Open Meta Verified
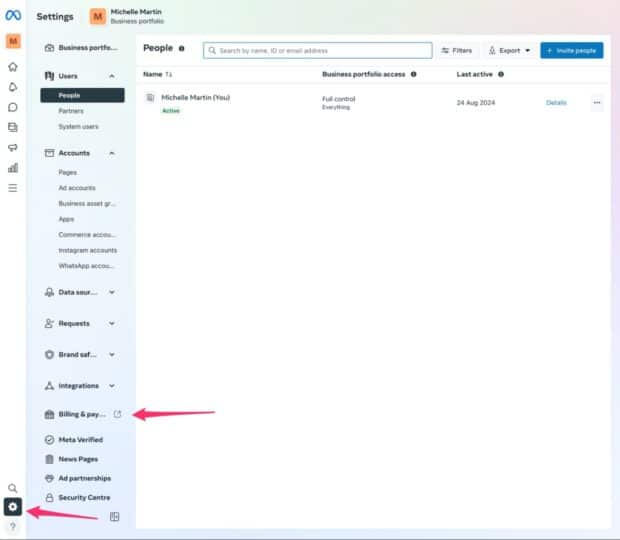The width and height of the screenshot is (620, 540). pyautogui.click(x=74, y=440)
